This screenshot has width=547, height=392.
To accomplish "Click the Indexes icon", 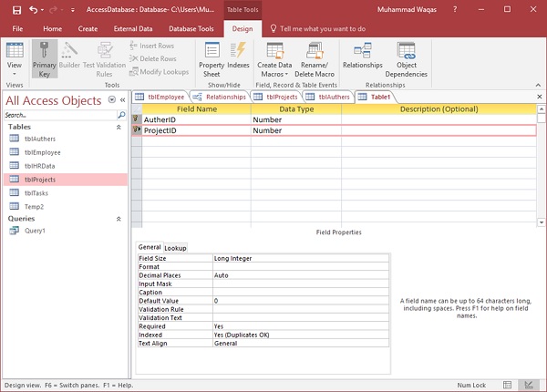I will pyautogui.click(x=238, y=57).
